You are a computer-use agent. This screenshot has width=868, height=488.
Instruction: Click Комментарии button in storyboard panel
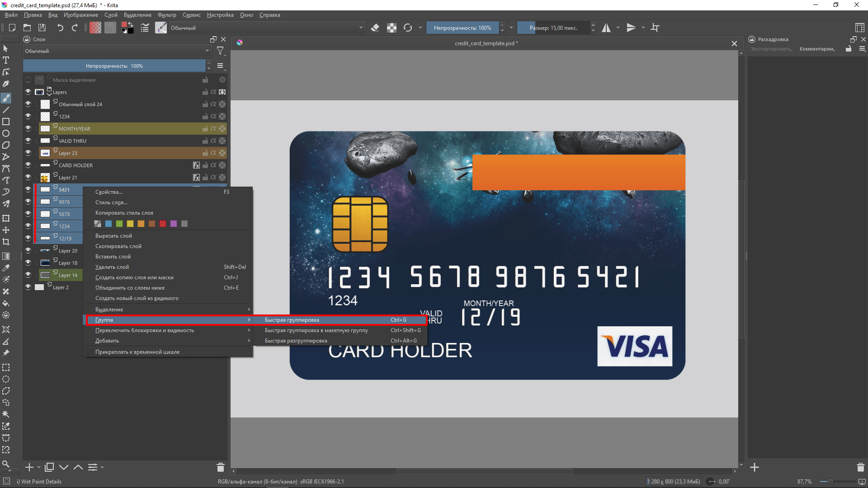pyautogui.click(x=817, y=49)
